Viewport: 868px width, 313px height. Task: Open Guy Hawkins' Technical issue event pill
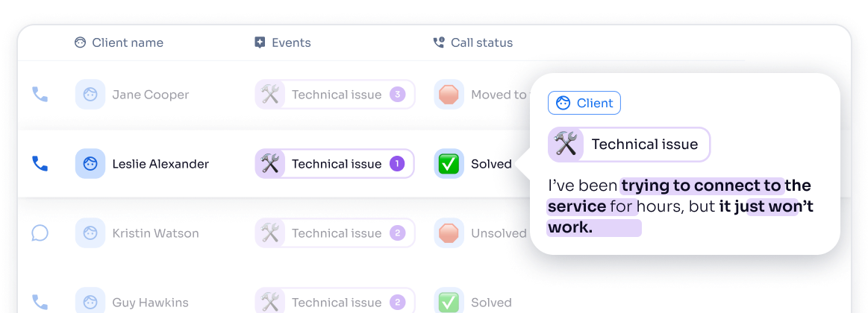335,303
